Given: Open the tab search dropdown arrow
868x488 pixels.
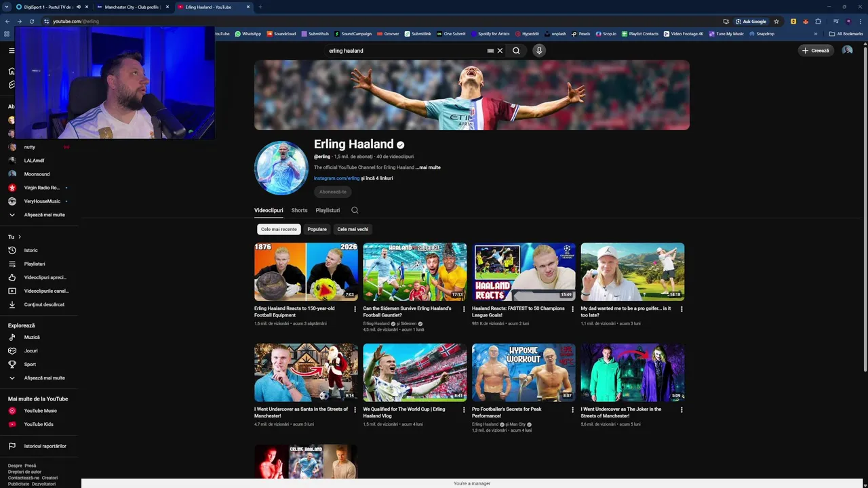Looking at the screenshot, I should point(6,7).
